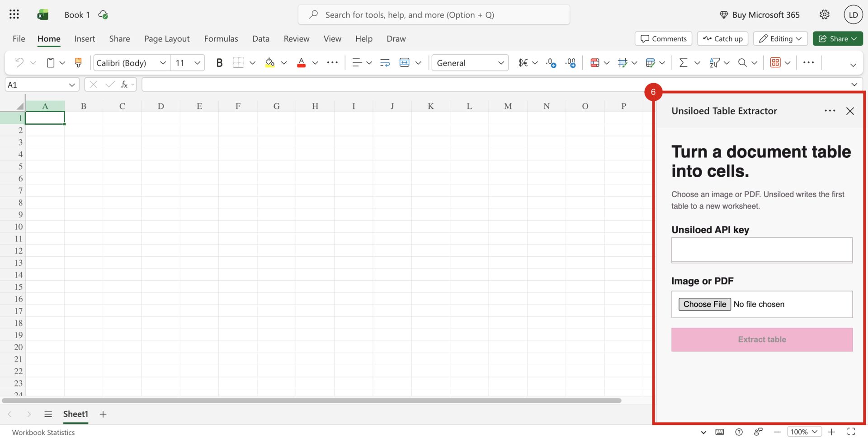Click the green Share button
This screenshot has height=438, width=868.
coord(838,38)
